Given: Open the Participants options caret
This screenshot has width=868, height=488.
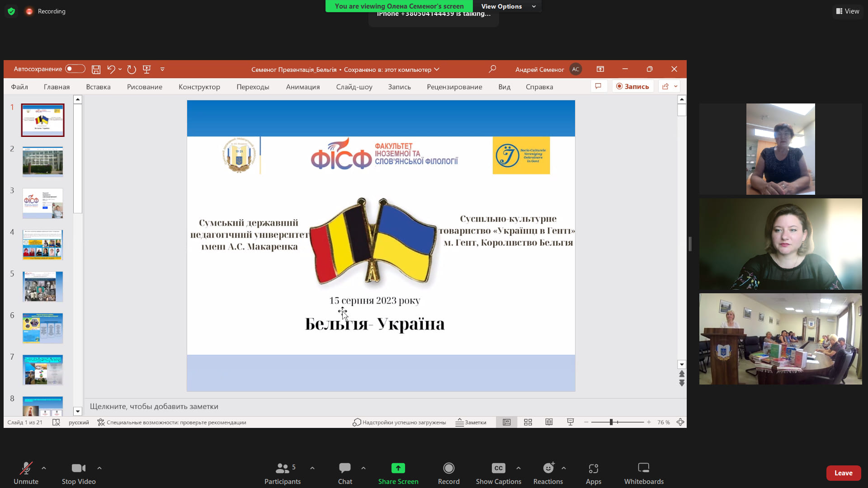Looking at the screenshot, I should (312, 468).
